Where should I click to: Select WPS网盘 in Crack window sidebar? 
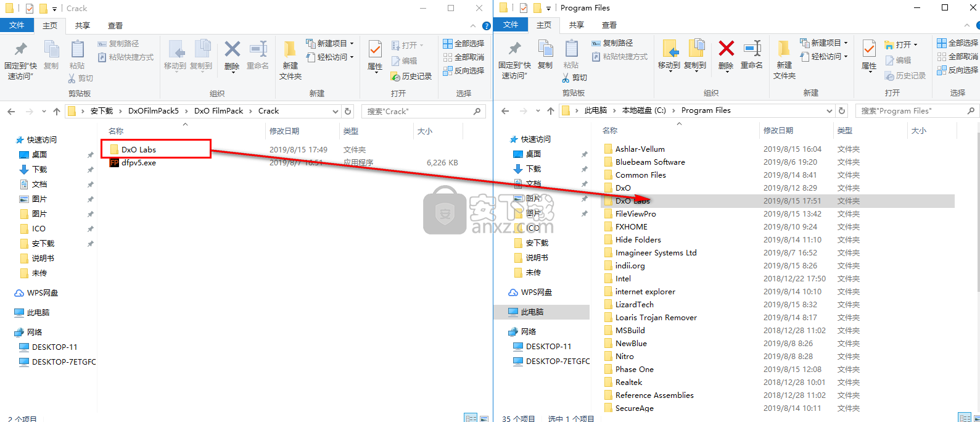tap(42, 293)
